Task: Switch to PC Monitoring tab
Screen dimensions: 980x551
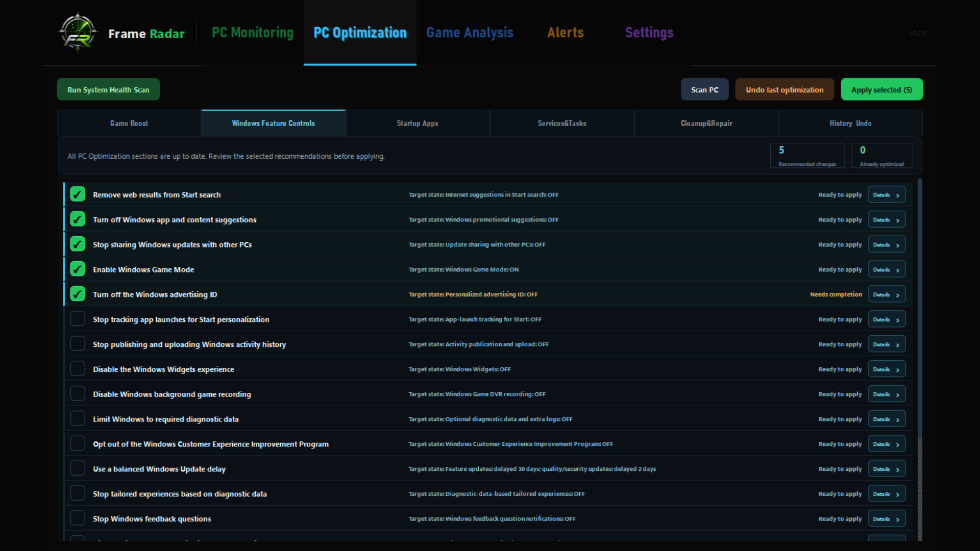Action: [x=253, y=33]
